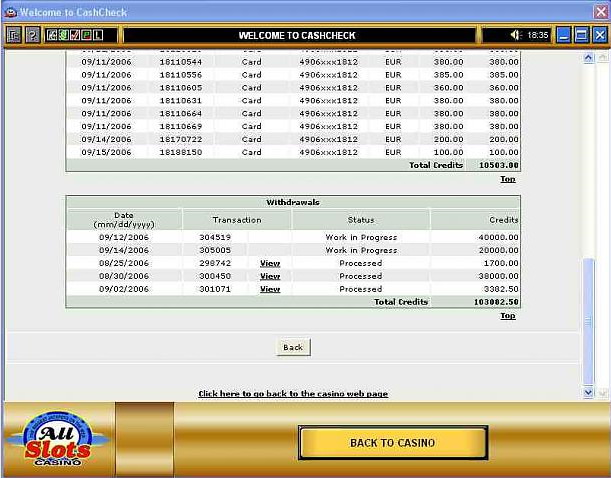The height and width of the screenshot is (478, 611).
Task: Select deposit transaction 18110605
Action: click(181, 88)
